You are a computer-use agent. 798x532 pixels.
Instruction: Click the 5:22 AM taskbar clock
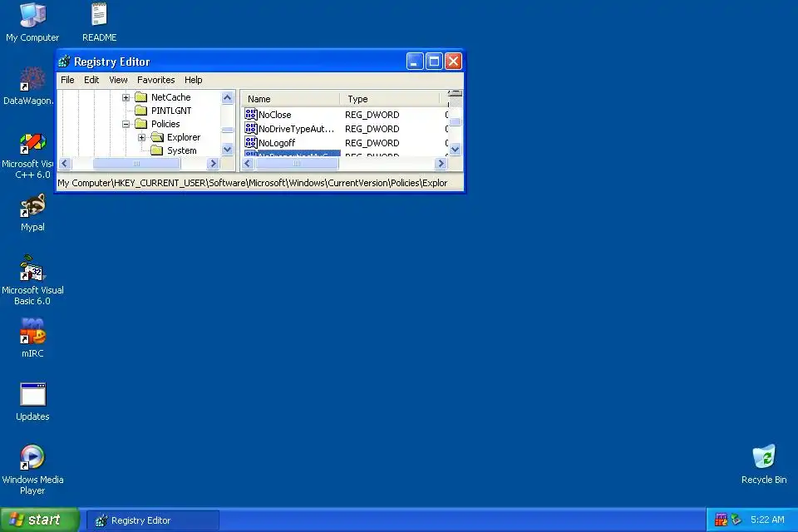(767, 520)
